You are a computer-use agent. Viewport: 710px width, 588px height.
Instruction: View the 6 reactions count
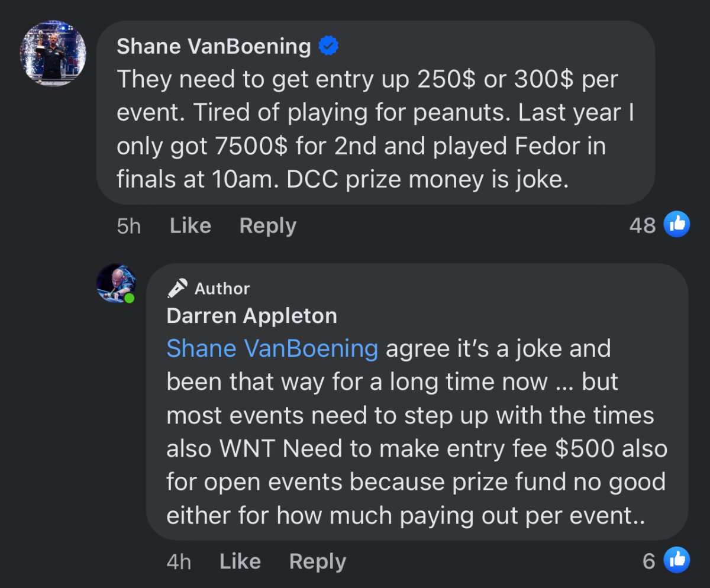coord(648,561)
